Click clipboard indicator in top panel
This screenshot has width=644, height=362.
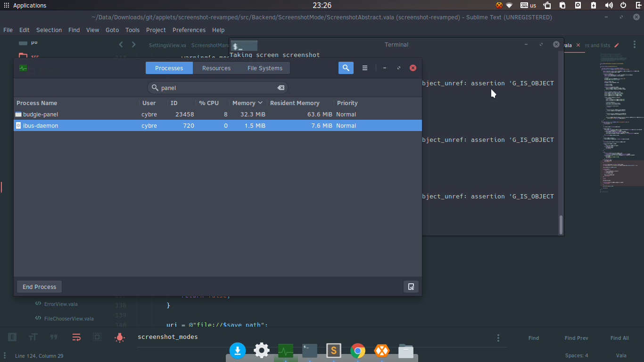pyautogui.click(x=562, y=6)
